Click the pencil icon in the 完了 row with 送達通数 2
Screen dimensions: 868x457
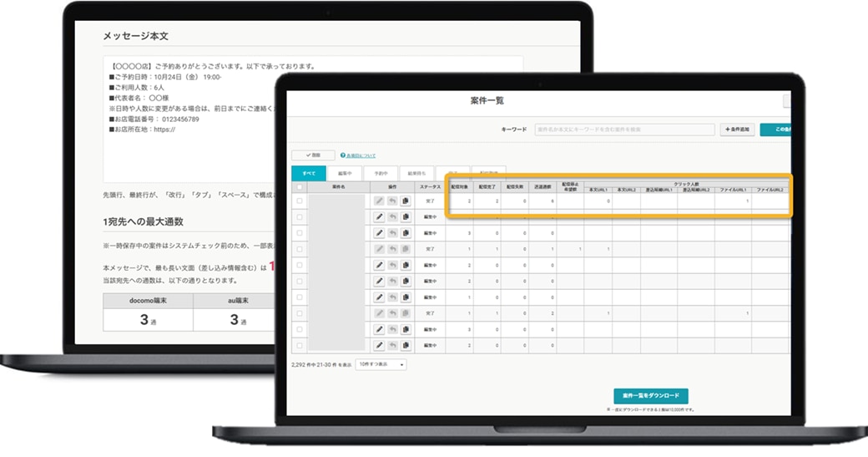tap(379, 313)
